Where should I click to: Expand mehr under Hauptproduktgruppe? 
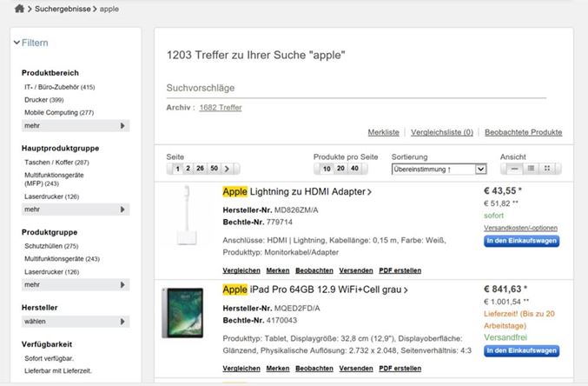click(76, 210)
